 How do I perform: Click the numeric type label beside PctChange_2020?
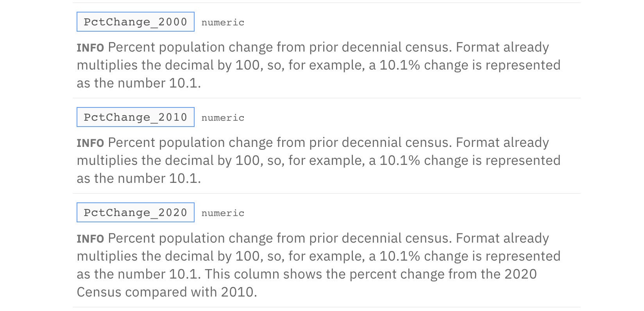(223, 213)
